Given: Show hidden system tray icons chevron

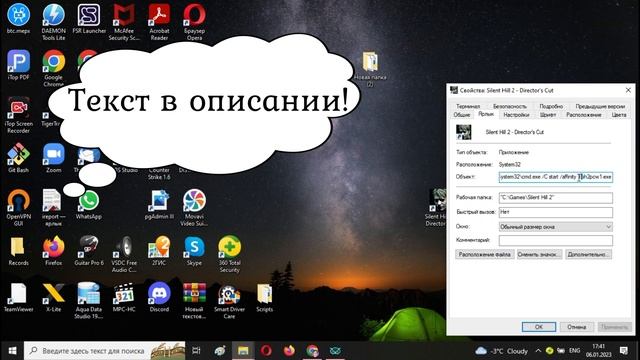Looking at the screenshot, I should (x=538, y=351).
